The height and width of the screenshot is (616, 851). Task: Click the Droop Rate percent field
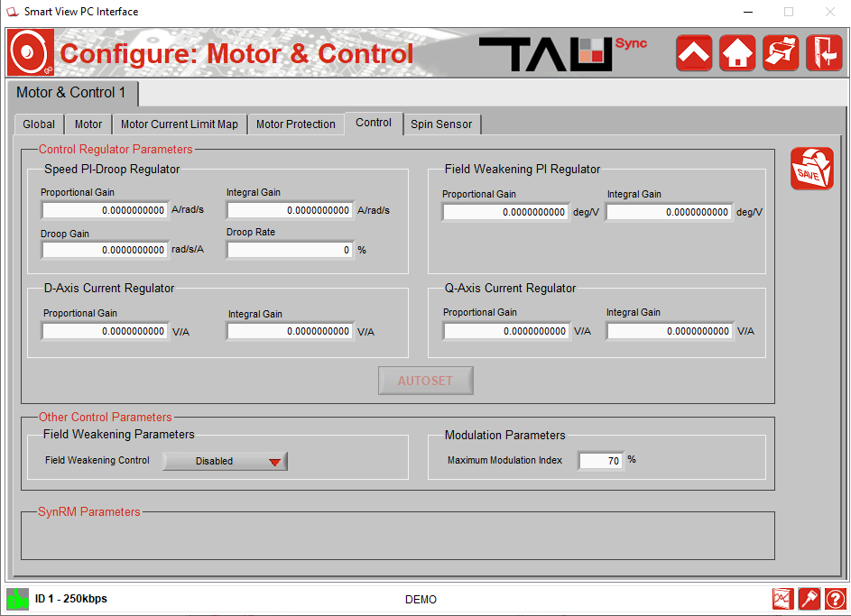tap(290, 250)
